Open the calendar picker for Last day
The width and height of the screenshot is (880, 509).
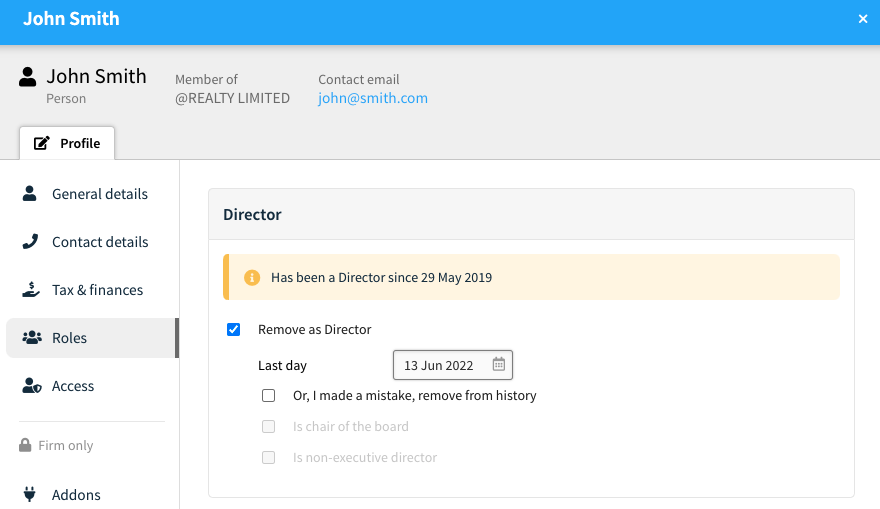tap(498, 364)
